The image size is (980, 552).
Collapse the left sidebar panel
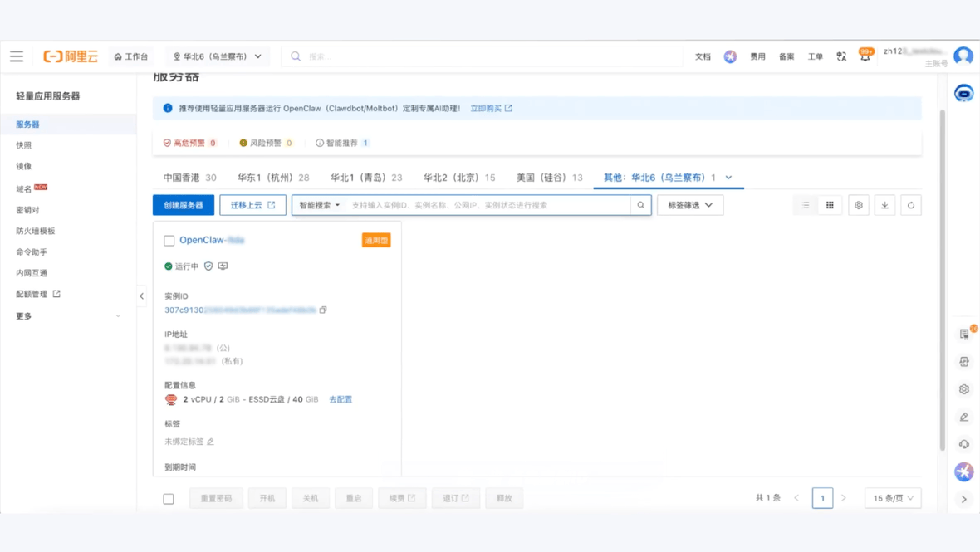coord(141,296)
